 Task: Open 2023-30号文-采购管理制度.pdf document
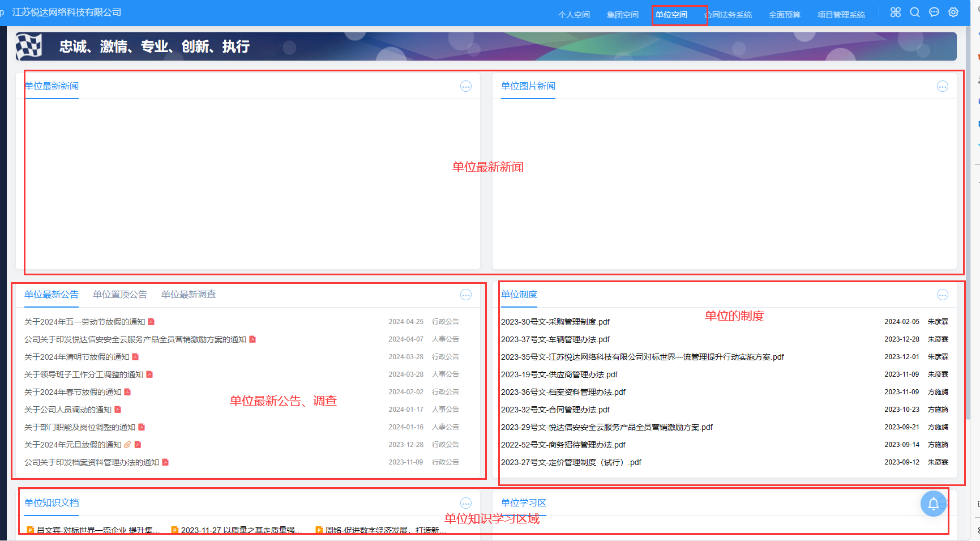(x=555, y=322)
